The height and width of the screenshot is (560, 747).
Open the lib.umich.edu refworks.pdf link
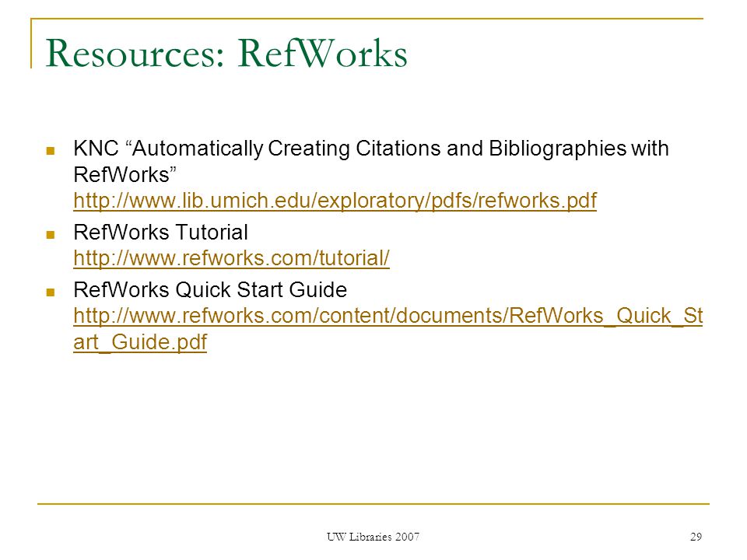(x=335, y=201)
